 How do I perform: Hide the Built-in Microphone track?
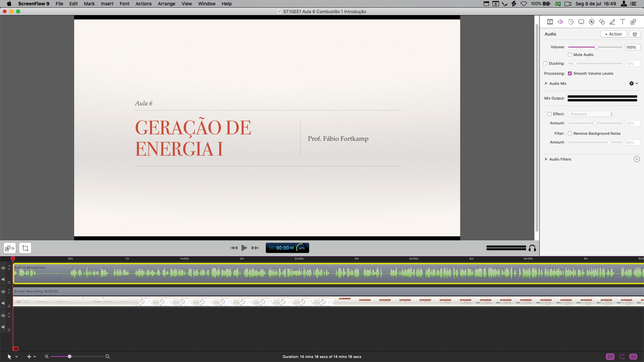3,268
